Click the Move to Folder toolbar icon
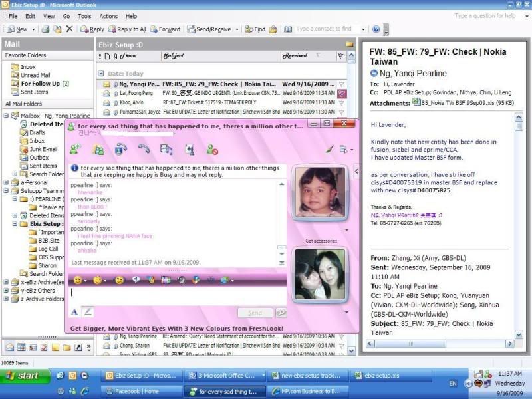 [x=58, y=29]
